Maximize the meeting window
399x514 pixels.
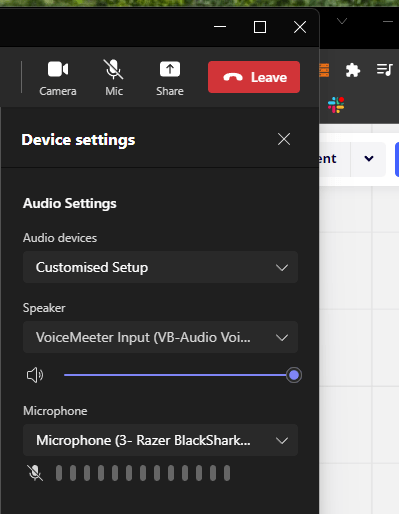point(260,27)
